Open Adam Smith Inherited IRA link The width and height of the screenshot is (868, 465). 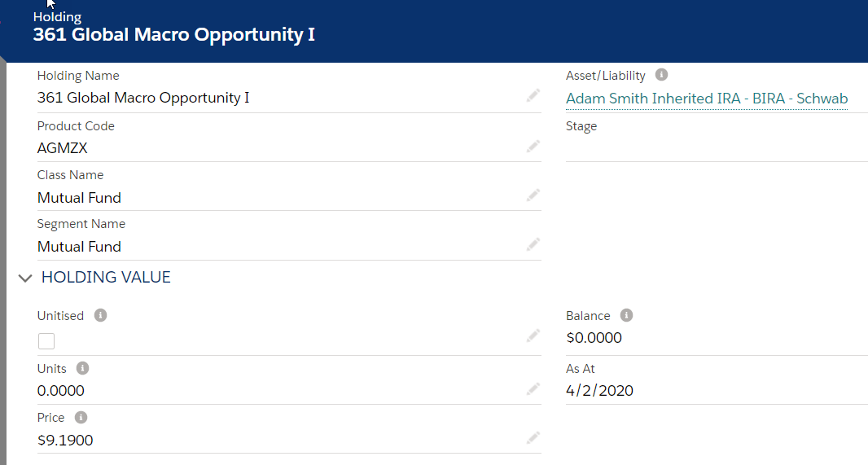coord(707,99)
